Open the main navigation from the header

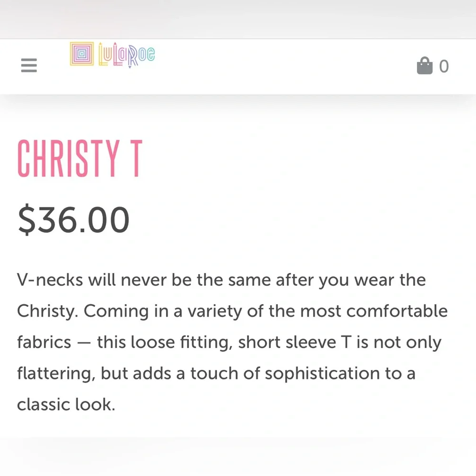[29, 65]
